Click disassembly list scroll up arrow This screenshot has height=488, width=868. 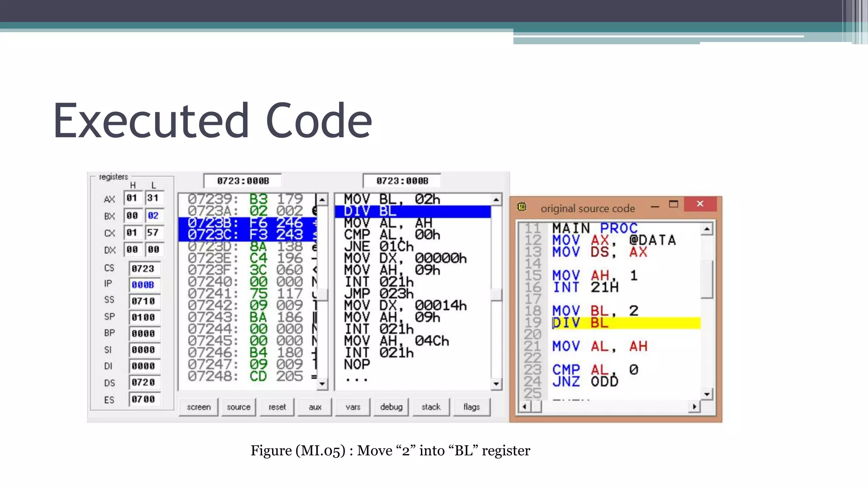pyautogui.click(x=496, y=199)
